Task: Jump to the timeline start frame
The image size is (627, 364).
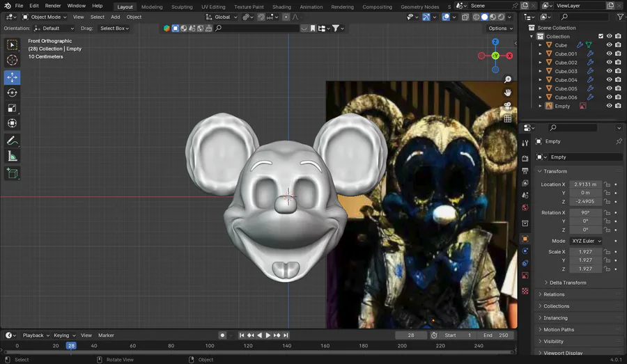Action: tap(242, 335)
